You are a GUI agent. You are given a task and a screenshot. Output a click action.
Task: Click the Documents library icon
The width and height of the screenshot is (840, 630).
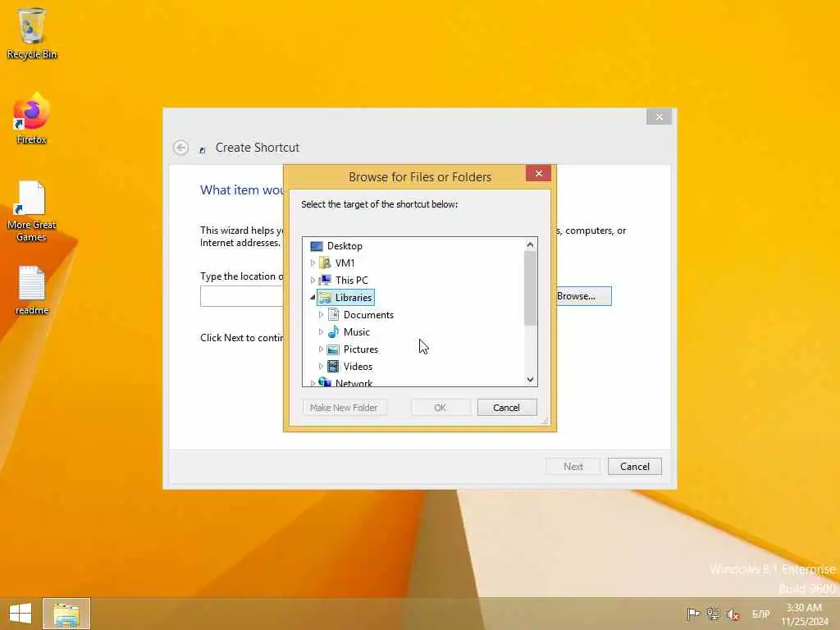pyautogui.click(x=333, y=314)
